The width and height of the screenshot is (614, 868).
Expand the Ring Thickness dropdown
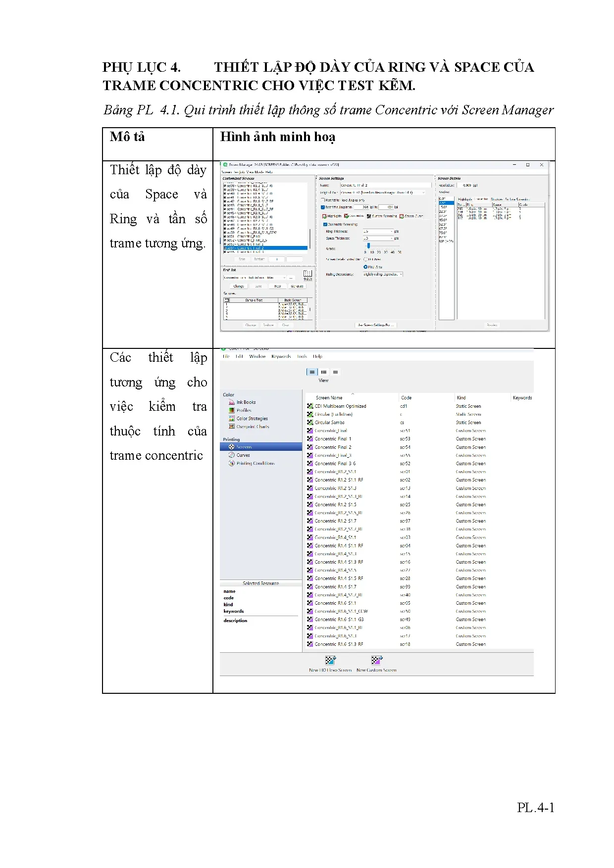coord(392,232)
